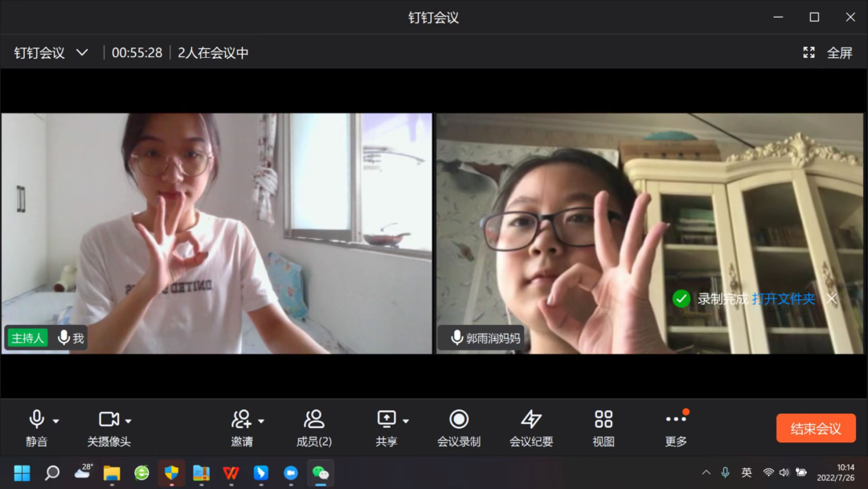Viewport: 868px width, 489px height.
Task: Click the system tray microphone indicator
Action: pos(725,472)
